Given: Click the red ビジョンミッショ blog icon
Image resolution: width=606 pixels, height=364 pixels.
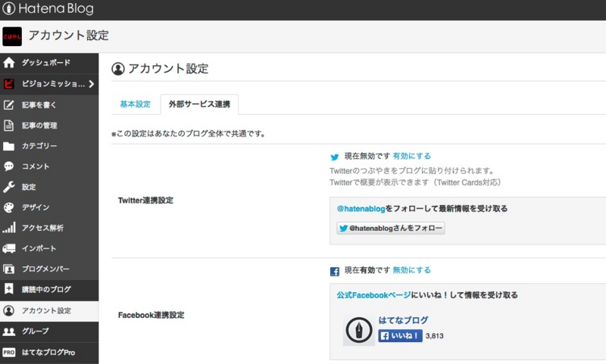Looking at the screenshot, I should pos(9,84).
